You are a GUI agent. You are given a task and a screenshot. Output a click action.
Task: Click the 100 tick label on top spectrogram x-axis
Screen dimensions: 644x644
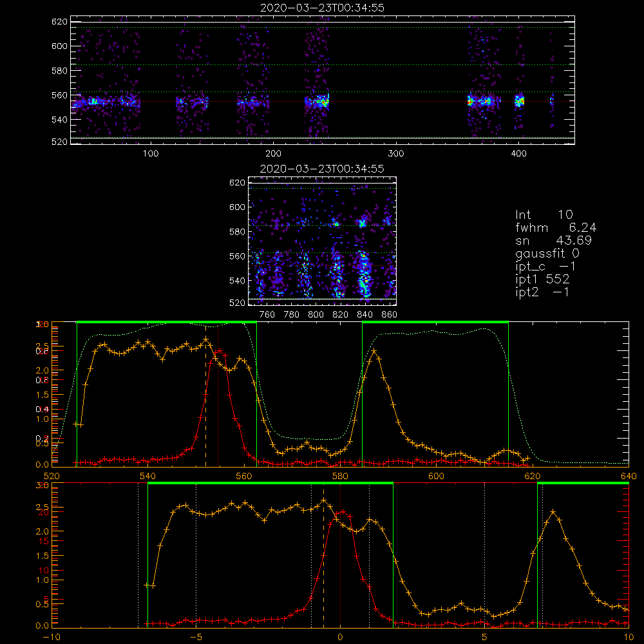[150, 154]
